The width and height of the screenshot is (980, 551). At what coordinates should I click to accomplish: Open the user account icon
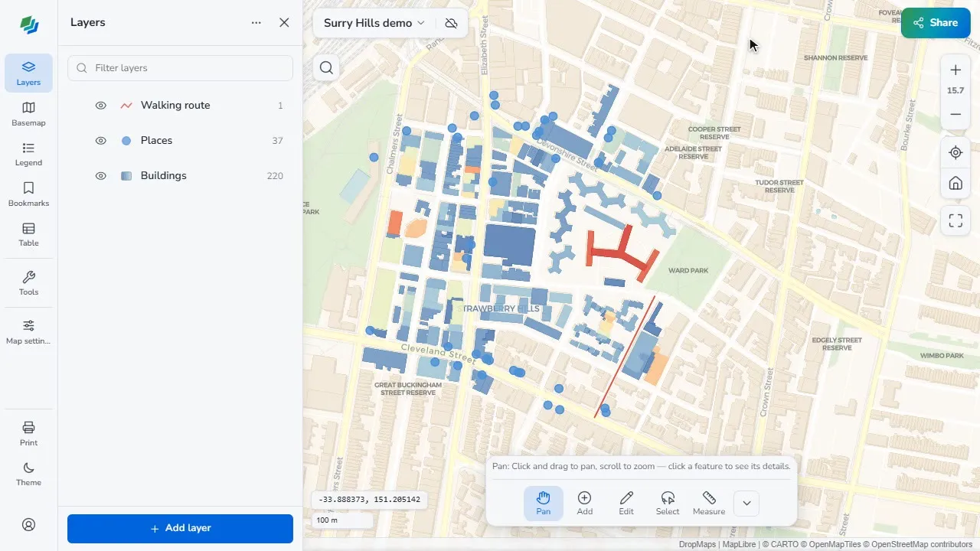point(28,525)
